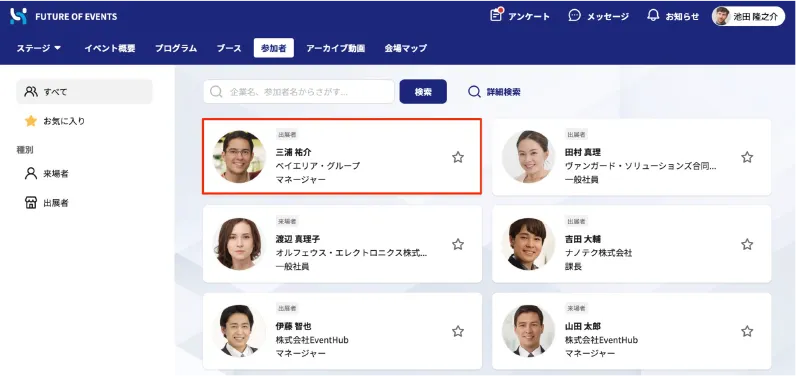The height and width of the screenshot is (376, 796).
Task: Open the 池田 隆之介 profile menu
Action: (x=748, y=16)
